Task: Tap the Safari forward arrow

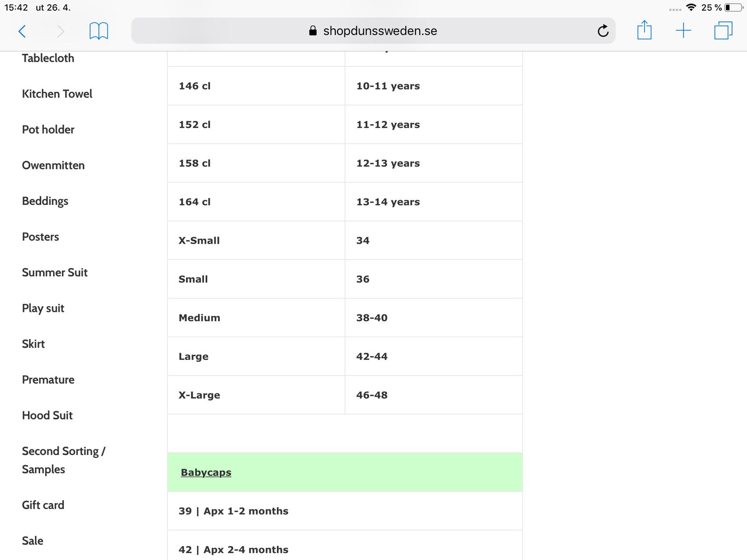Action: (x=61, y=31)
